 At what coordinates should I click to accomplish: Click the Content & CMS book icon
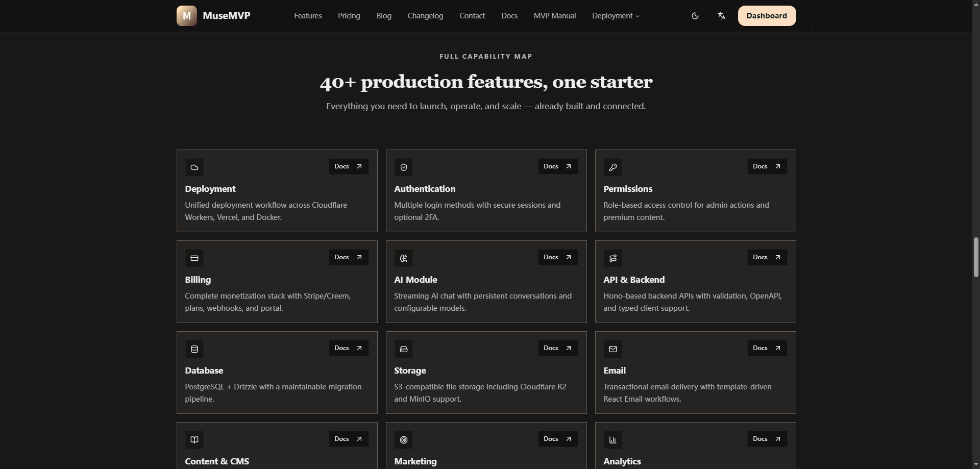tap(194, 439)
